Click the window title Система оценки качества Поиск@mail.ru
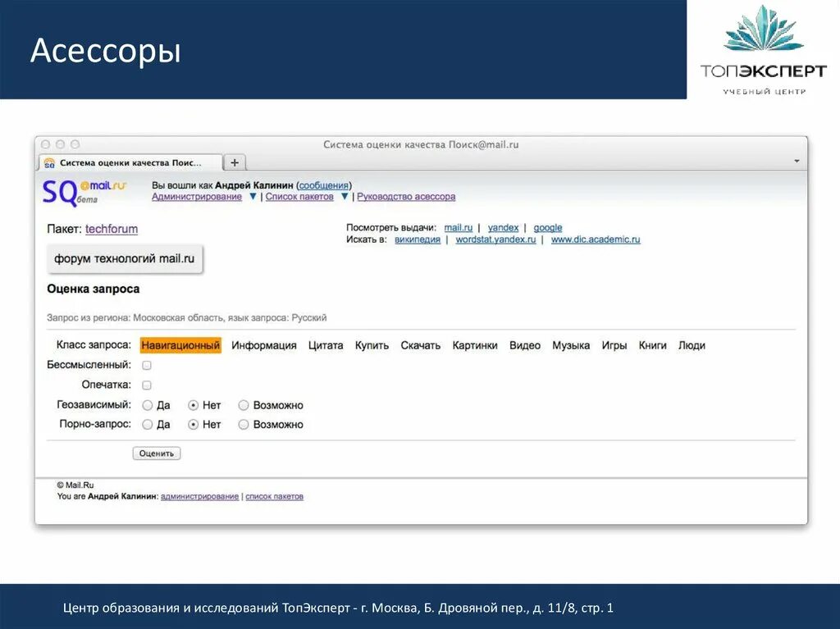840x629 pixels. point(421,144)
